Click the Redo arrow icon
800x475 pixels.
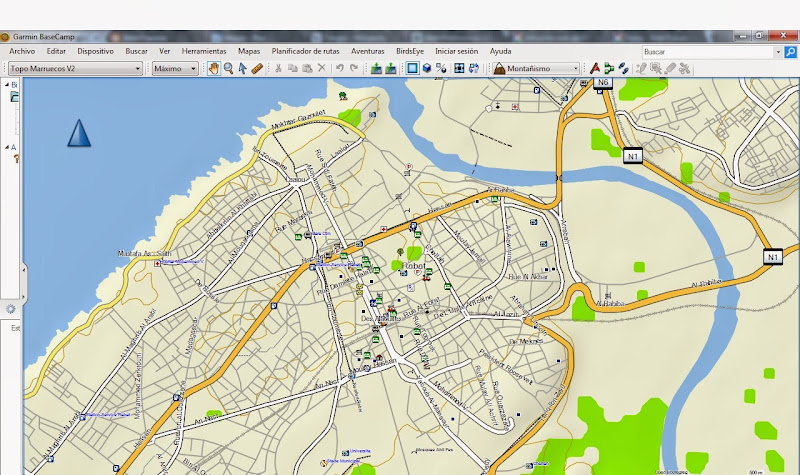point(354,68)
